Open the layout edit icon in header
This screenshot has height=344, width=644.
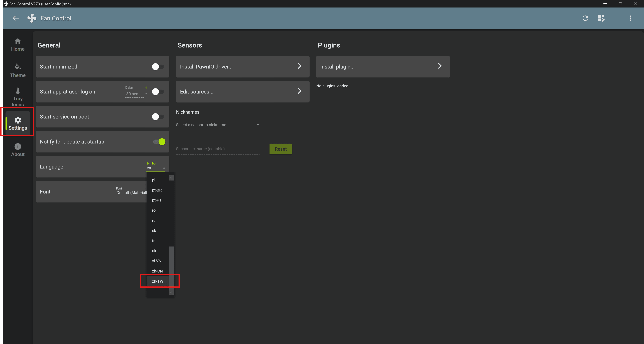pos(601,18)
